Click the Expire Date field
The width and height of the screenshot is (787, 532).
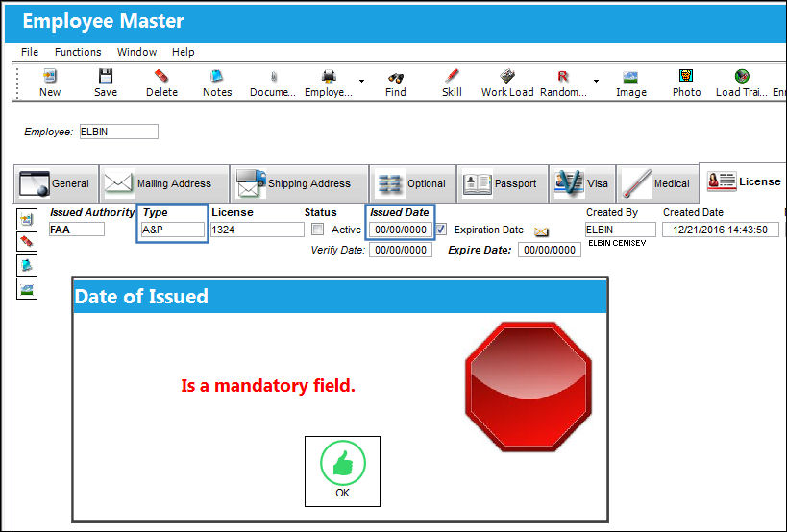[550, 250]
